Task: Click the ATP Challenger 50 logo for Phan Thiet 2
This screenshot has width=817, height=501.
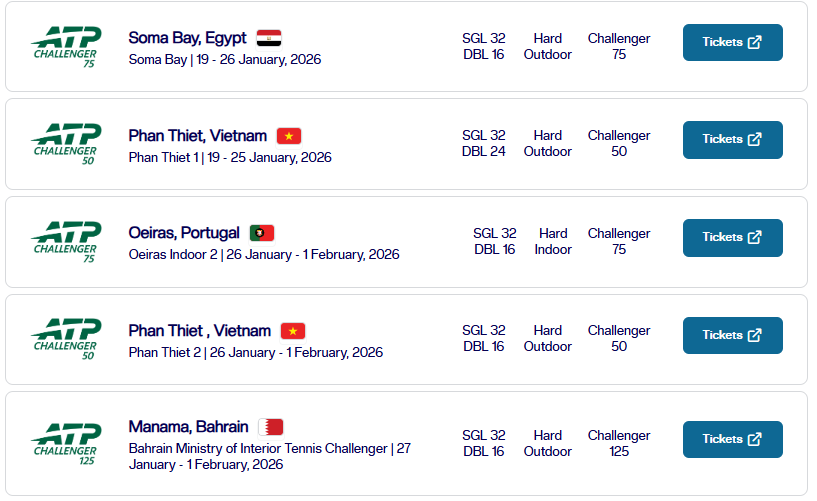Action: [x=65, y=339]
